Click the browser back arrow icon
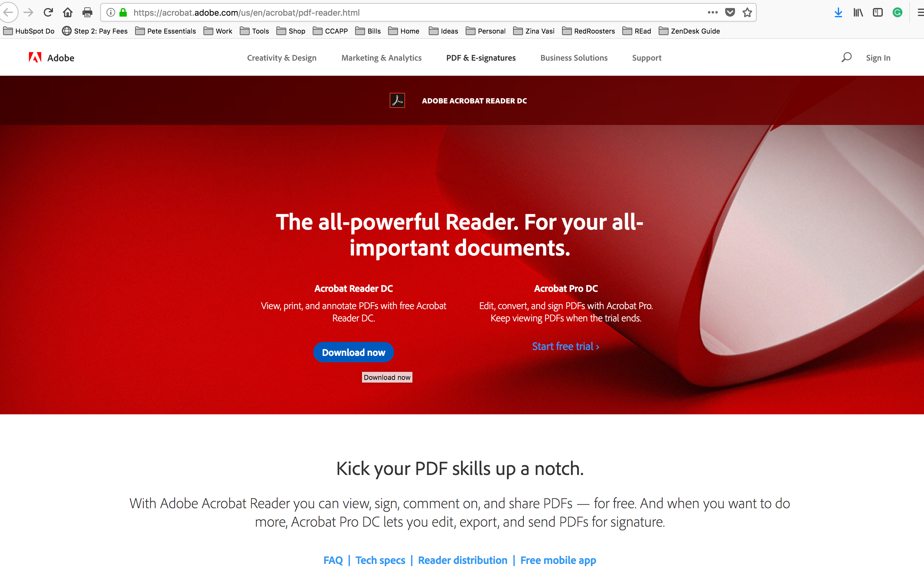Image resolution: width=924 pixels, height=583 pixels. 10,12
